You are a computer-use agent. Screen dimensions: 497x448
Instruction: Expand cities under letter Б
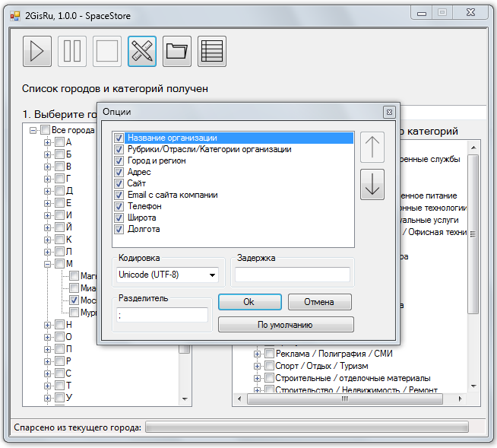[47, 154]
